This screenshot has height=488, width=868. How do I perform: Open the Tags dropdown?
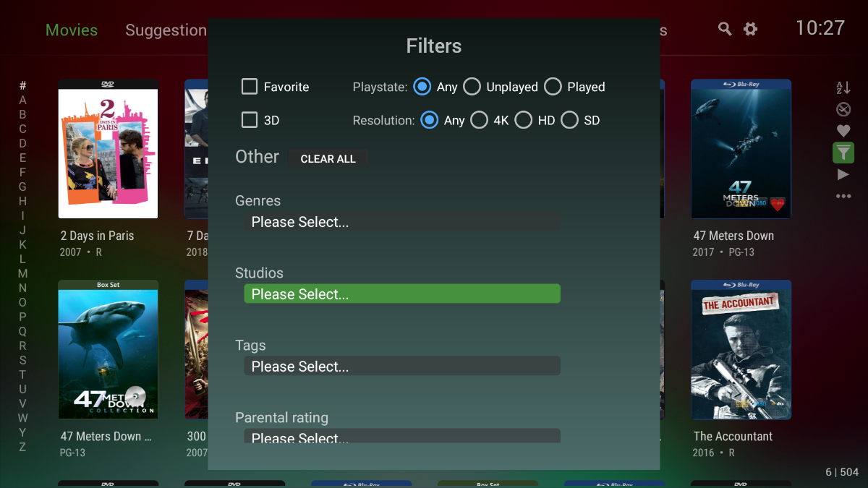click(x=401, y=367)
